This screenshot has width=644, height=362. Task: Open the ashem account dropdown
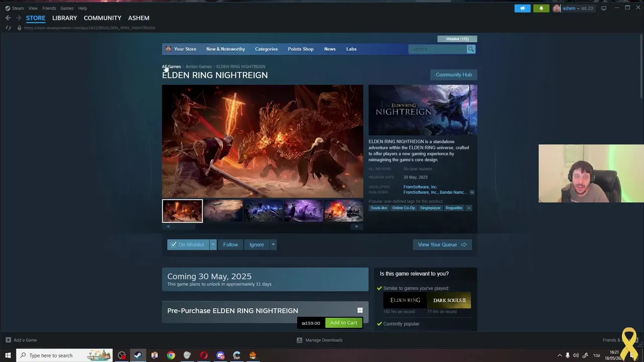pyautogui.click(x=578, y=8)
